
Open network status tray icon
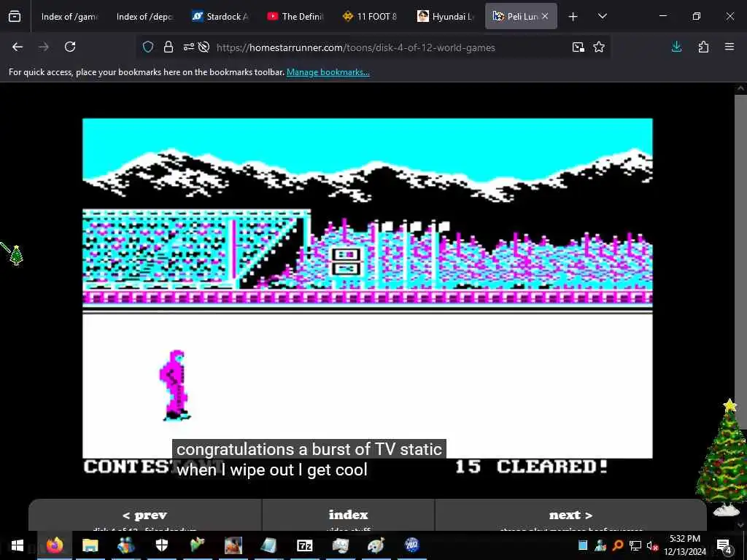tap(635, 545)
